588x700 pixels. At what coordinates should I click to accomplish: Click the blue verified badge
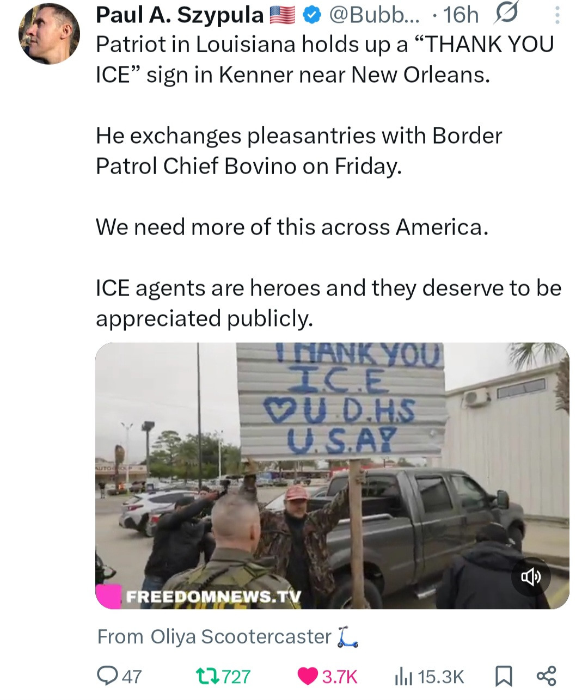311,16
